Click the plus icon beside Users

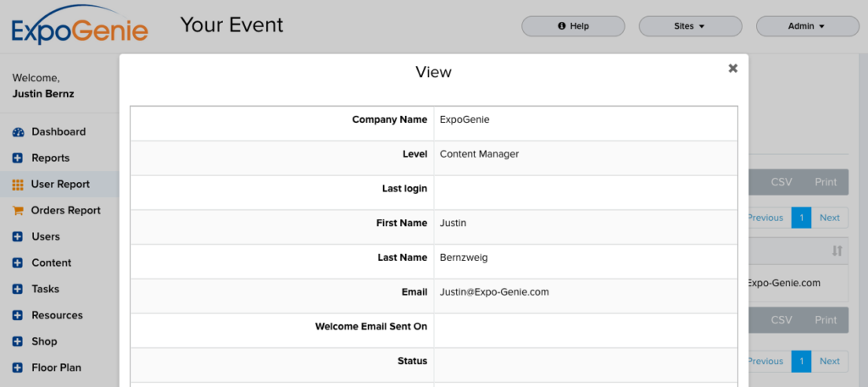point(18,237)
